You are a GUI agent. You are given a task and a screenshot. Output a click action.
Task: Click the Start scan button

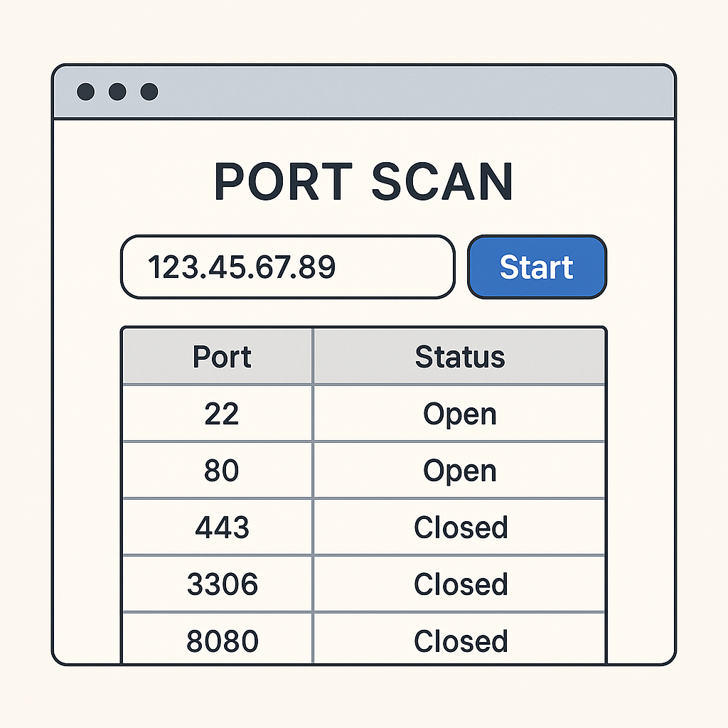click(x=537, y=267)
